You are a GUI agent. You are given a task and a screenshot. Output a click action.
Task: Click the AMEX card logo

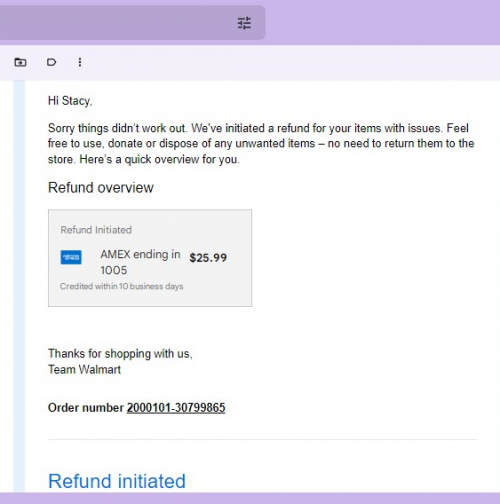click(71, 257)
